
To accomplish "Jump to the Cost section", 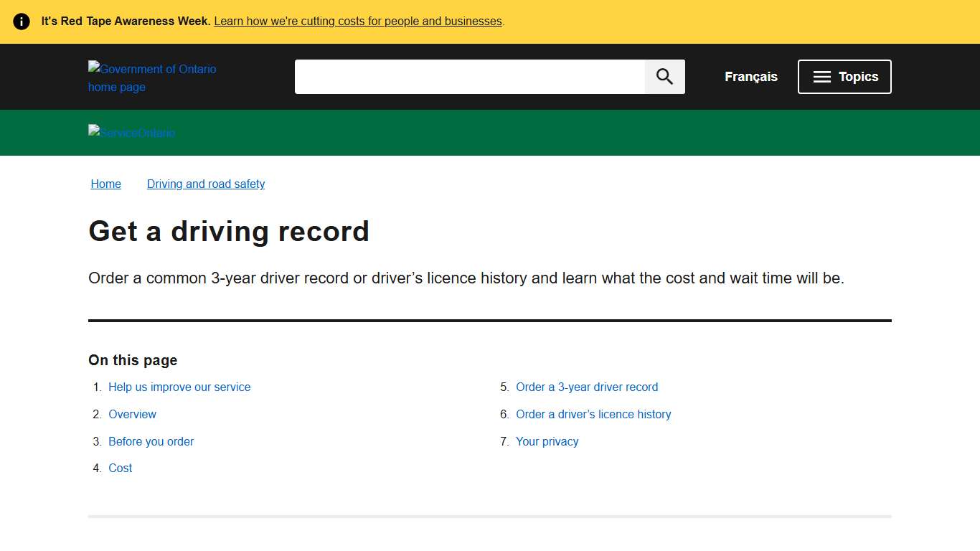I will click(x=120, y=468).
